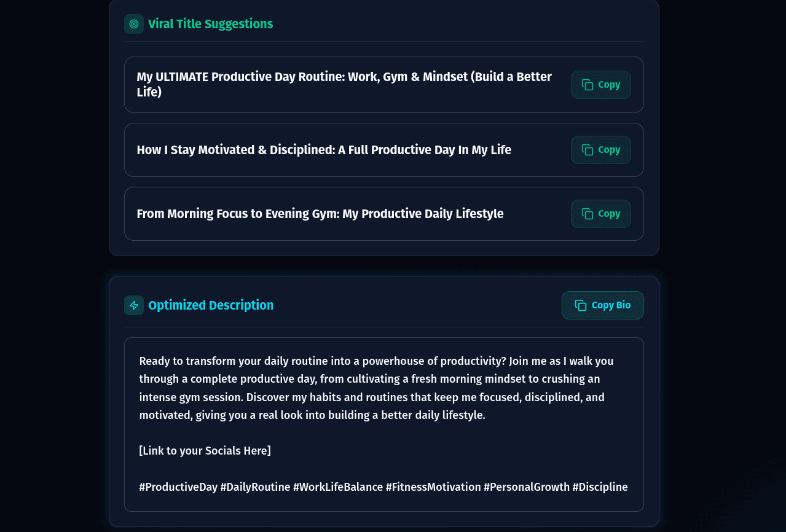Copy the 'From Morning Focus' title suggestion

click(x=600, y=213)
